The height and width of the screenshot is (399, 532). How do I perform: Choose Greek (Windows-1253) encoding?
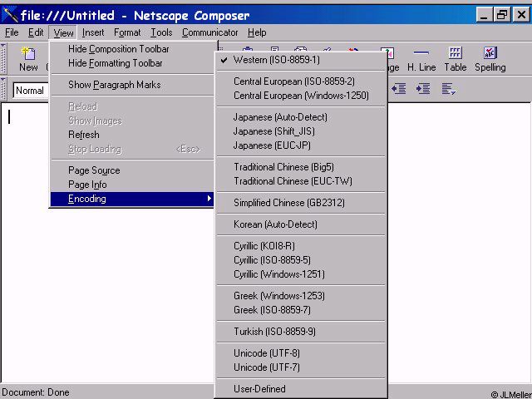(x=301, y=296)
